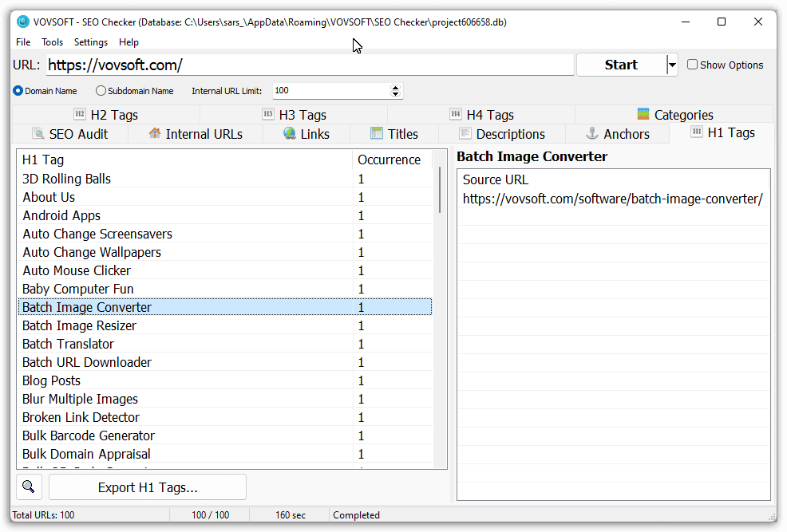
Task: Select the Bulk Barcode Generator row
Action: (x=225, y=435)
